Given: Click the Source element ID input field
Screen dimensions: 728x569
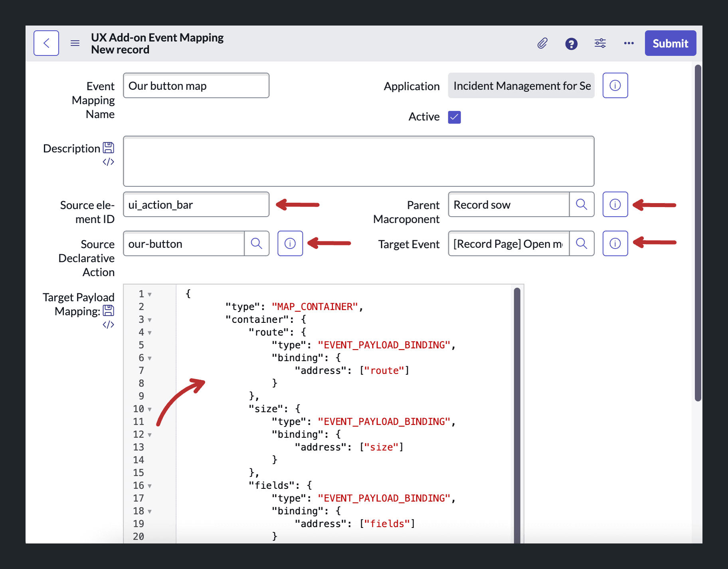Looking at the screenshot, I should 196,204.
